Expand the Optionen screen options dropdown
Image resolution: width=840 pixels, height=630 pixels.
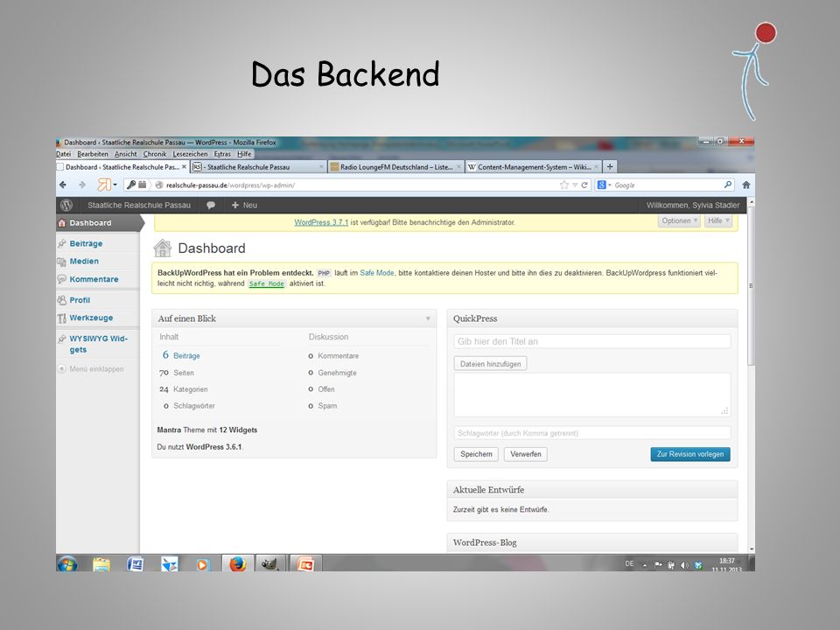(x=679, y=220)
